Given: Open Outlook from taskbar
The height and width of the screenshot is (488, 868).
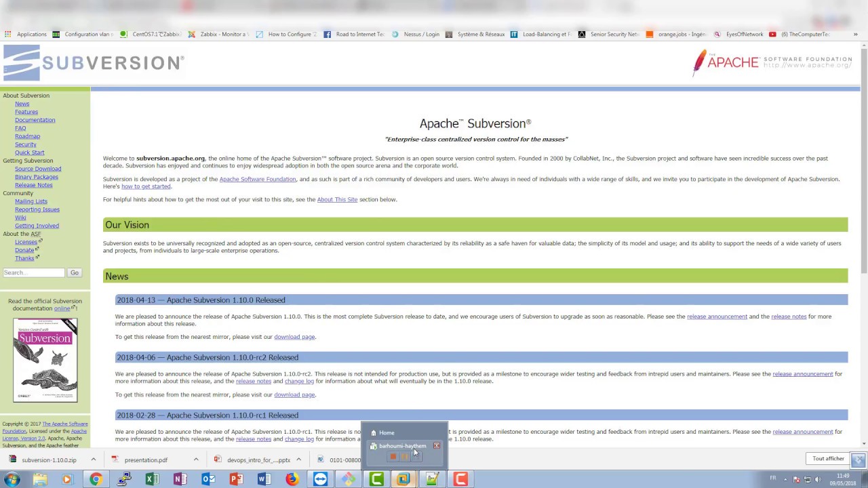Looking at the screenshot, I should coord(208,479).
